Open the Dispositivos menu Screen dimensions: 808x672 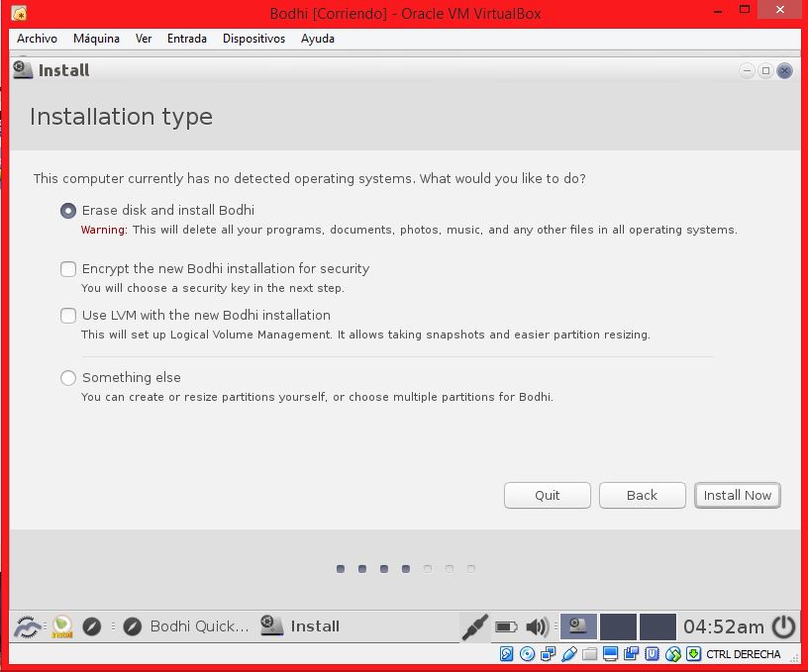click(253, 39)
